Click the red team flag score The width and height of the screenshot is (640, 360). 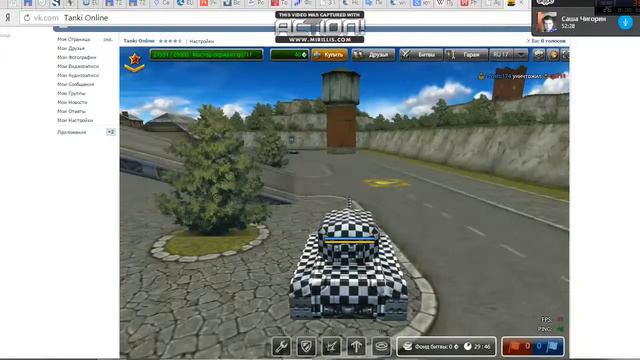click(x=518, y=347)
